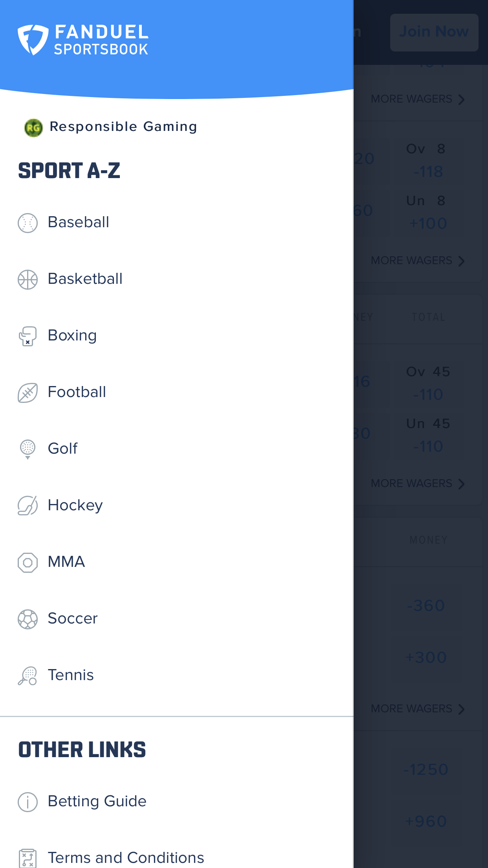
Task: Select the Golf ball icon
Action: [28, 449]
